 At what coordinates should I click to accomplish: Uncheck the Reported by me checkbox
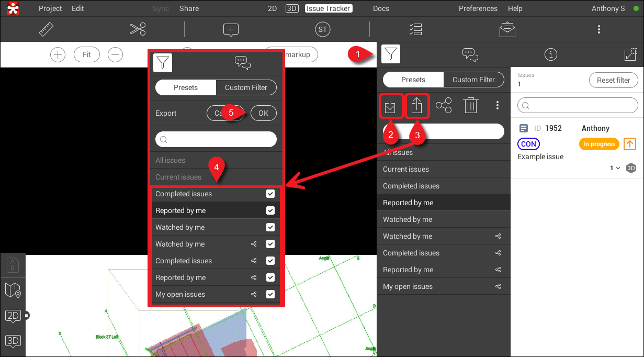tap(270, 210)
